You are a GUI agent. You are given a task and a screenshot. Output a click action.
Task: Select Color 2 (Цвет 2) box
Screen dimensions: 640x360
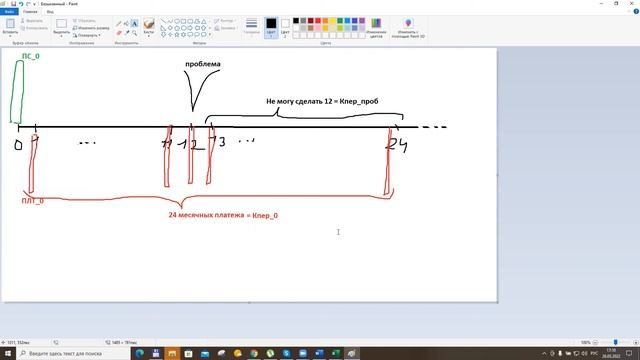[285, 28]
